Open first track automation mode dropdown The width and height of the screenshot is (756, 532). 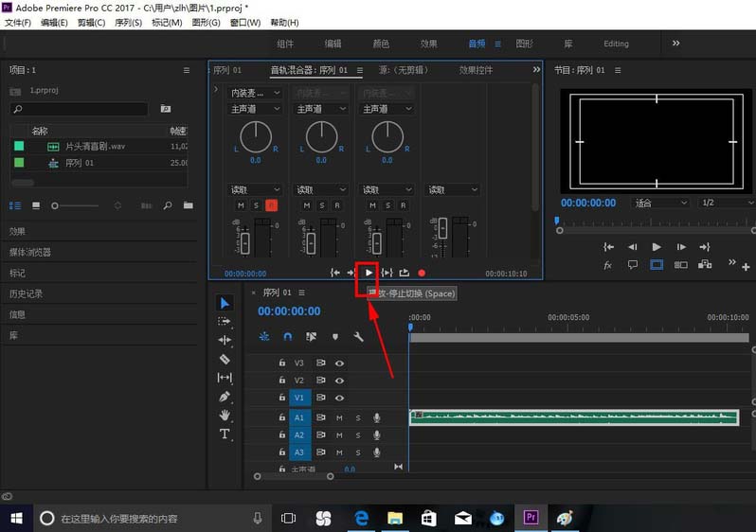coord(255,190)
